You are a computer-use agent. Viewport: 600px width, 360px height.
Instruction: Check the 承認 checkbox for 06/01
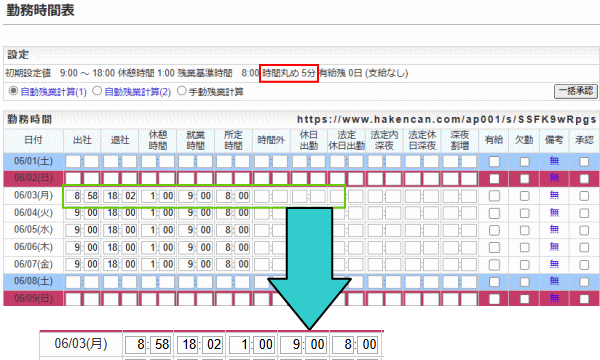[584, 161]
